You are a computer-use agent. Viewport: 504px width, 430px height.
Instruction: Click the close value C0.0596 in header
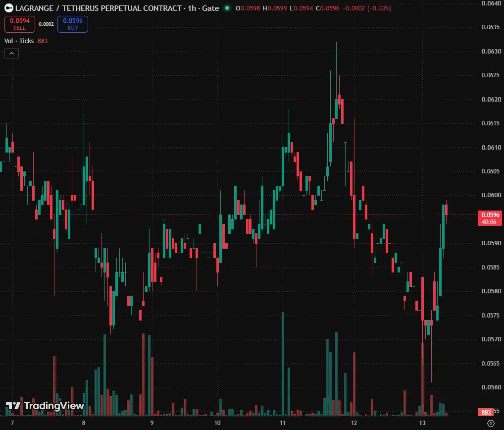[x=328, y=8]
